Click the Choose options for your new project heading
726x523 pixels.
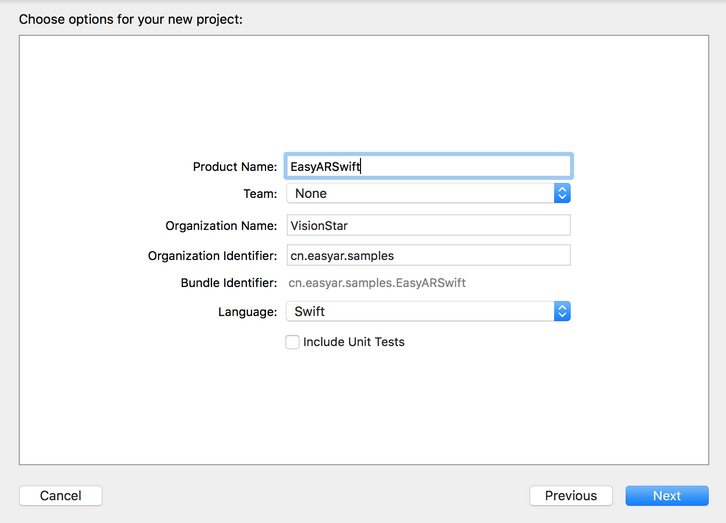[x=130, y=19]
